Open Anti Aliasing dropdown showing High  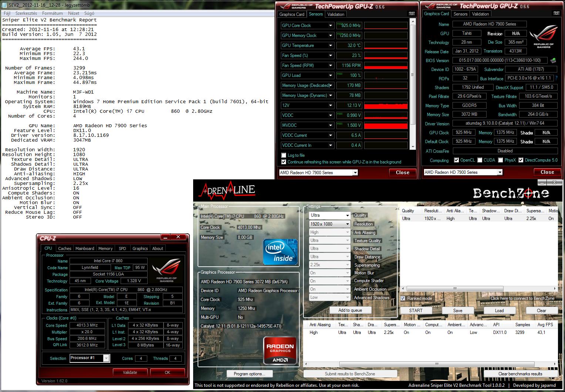(x=329, y=232)
